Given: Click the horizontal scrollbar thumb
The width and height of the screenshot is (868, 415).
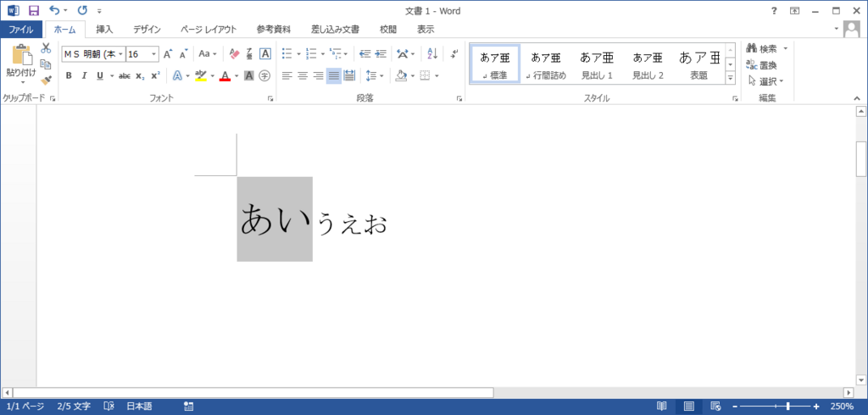Looking at the screenshot, I should 253,392.
